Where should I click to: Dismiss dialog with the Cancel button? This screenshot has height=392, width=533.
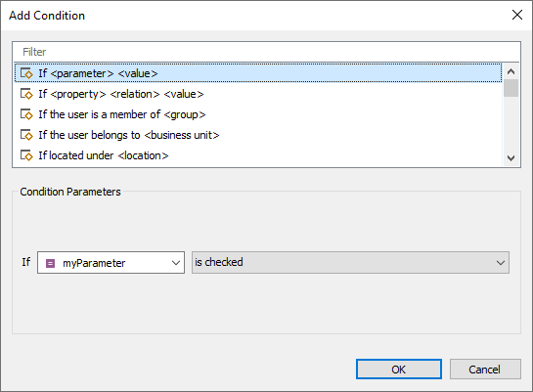(x=485, y=370)
